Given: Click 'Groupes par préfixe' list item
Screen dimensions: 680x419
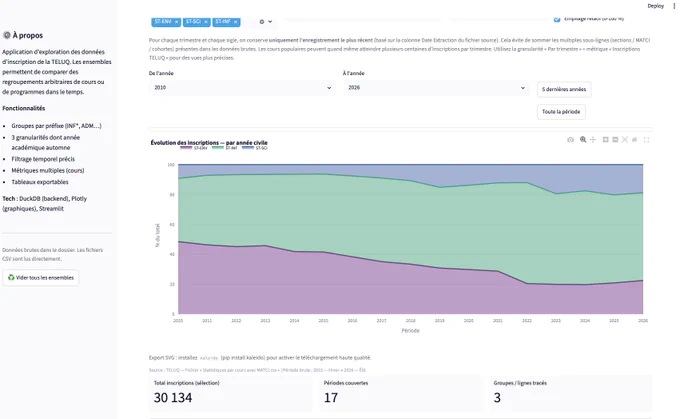Looking at the screenshot, I should pyautogui.click(x=56, y=126).
